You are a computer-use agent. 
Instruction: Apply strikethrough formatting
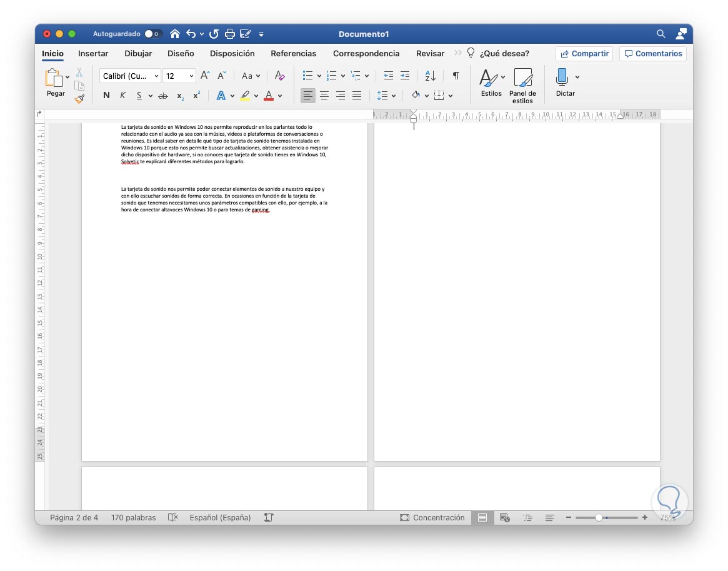click(163, 96)
